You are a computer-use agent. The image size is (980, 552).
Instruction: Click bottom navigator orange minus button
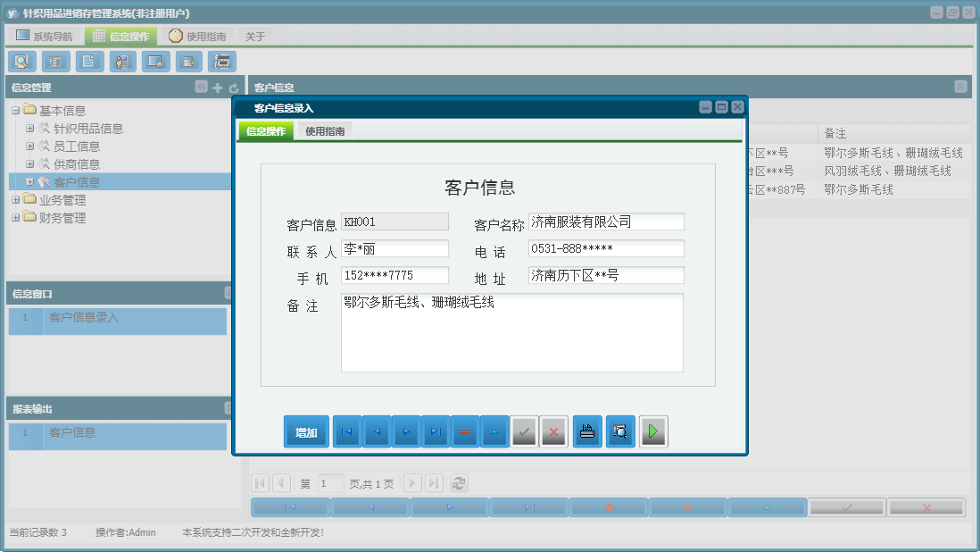coord(688,507)
